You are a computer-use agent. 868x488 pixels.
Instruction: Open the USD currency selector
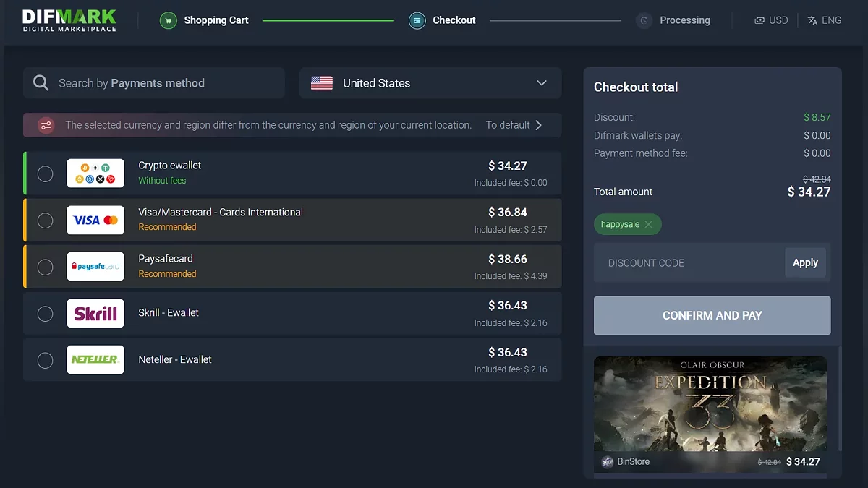tap(771, 20)
